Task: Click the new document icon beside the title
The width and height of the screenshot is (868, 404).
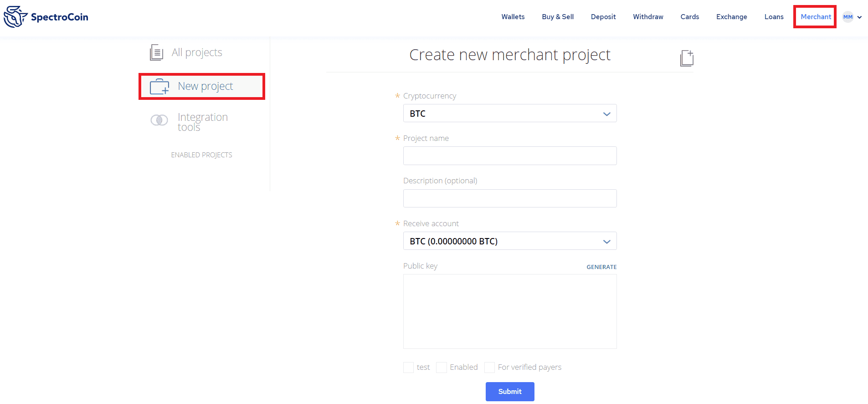Action: (x=687, y=58)
